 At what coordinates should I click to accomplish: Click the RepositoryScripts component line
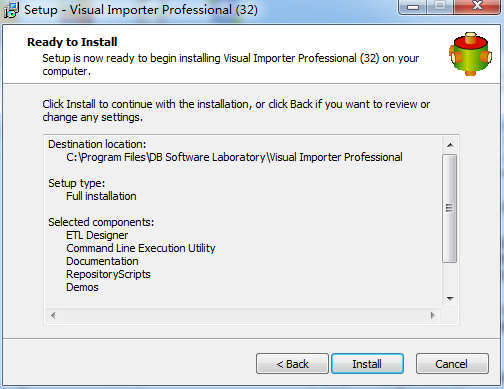[108, 274]
